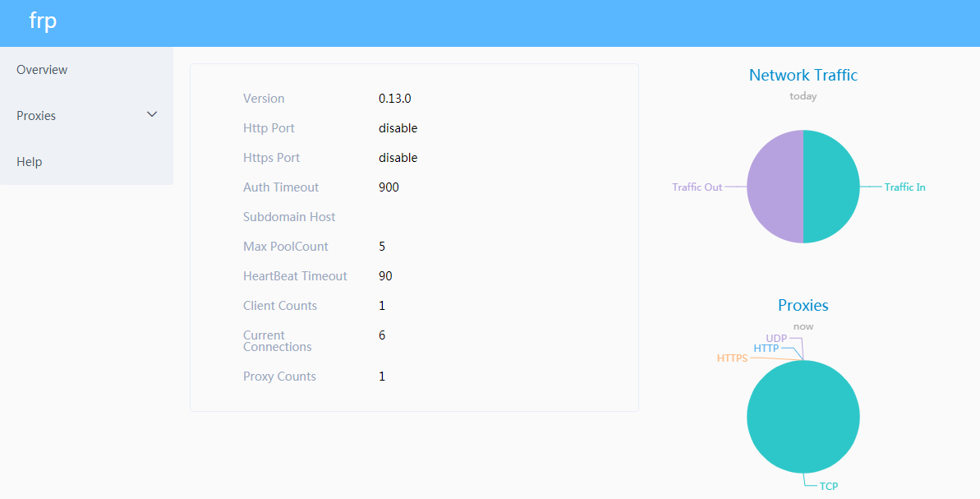Click the Subdomain Host label
This screenshot has height=499, width=980.
[289, 217]
